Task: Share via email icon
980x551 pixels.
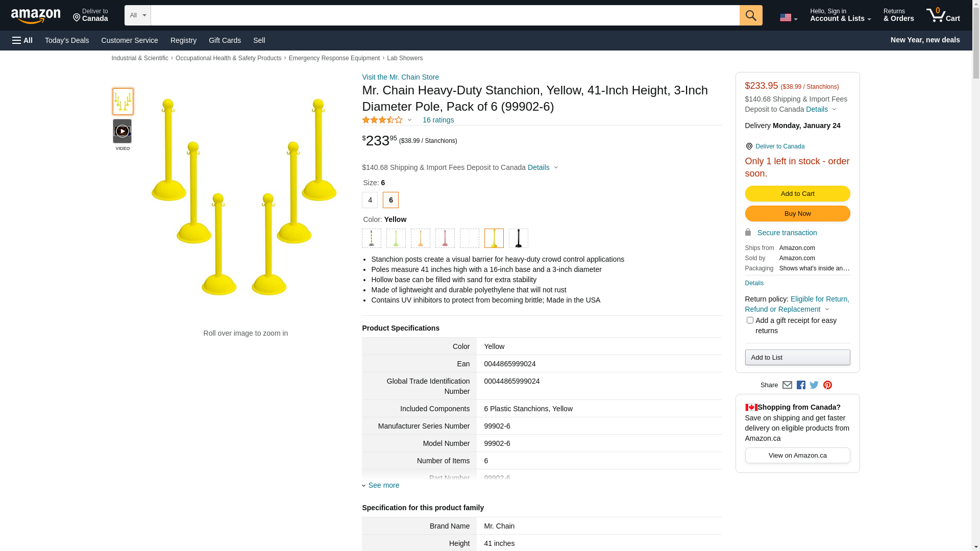Action: [787, 385]
